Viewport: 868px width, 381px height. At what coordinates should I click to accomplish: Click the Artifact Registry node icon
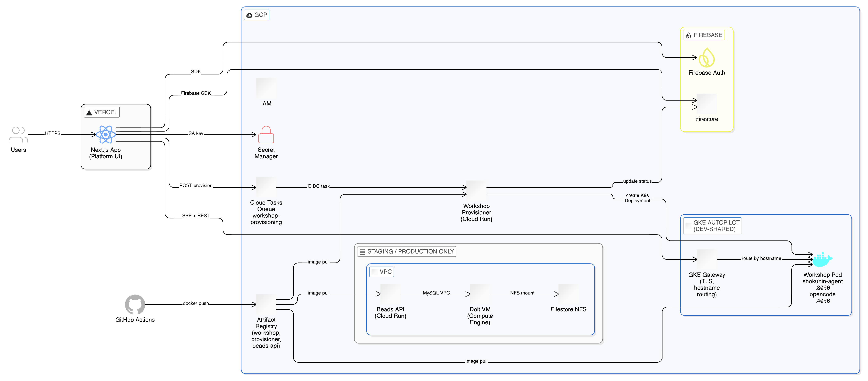[x=266, y=304]
